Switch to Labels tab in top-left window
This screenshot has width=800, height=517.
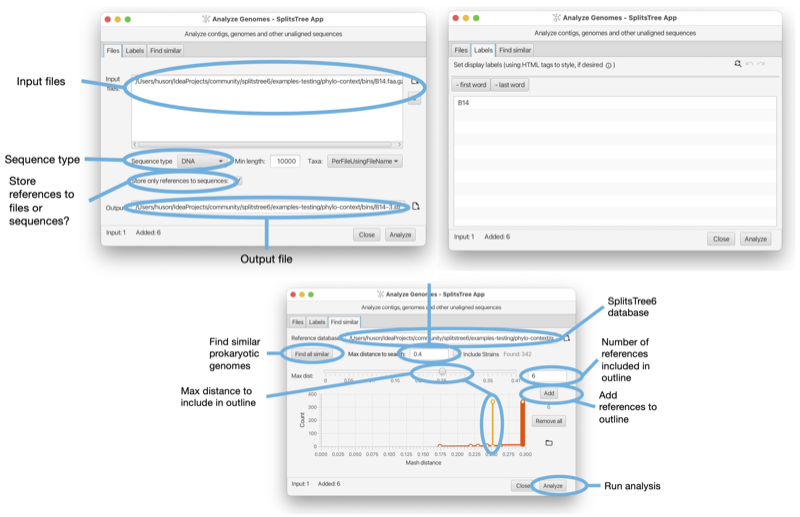click(x=135, y=51)
